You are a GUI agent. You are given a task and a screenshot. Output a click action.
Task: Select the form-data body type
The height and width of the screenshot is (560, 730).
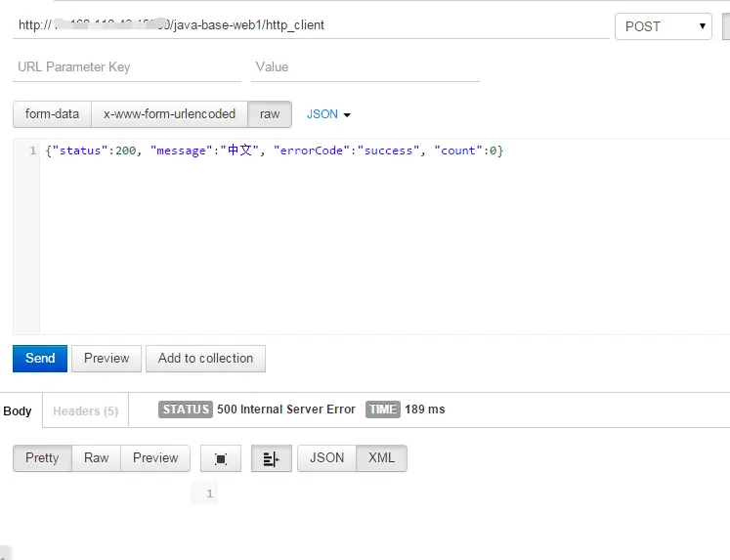(x=52, y=114)
